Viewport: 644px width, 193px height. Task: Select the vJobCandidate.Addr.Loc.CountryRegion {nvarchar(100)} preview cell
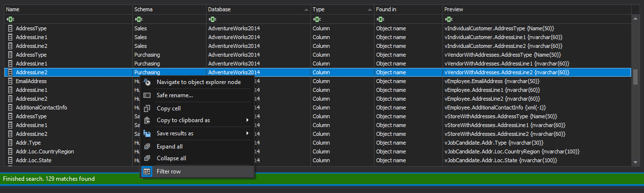(537, 151)
